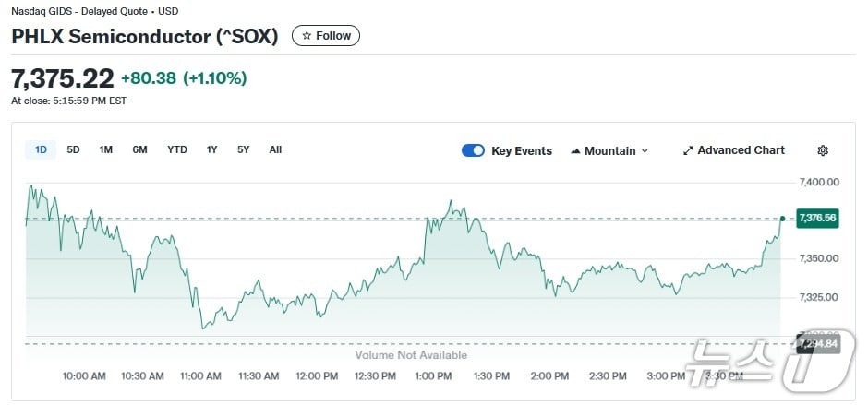
Task: Expand the Mountain chart type dropdown
Action: (x=645, y=151)
